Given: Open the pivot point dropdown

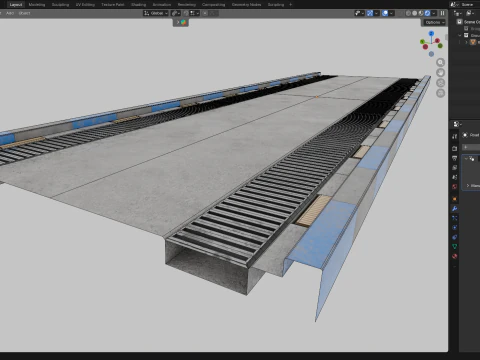Looking at the screenshot, I should click(176, 13).
